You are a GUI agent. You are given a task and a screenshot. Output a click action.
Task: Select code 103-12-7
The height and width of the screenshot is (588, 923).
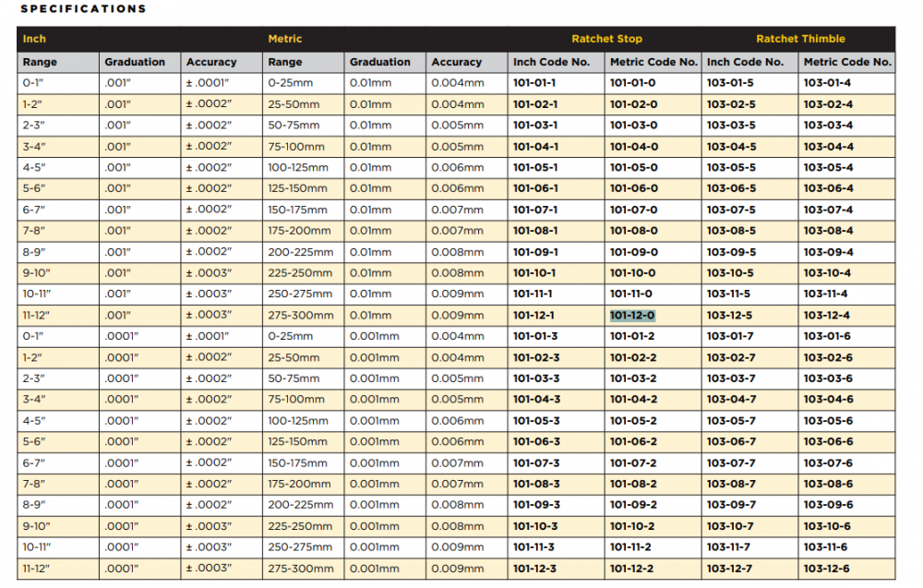pos(730,569)
